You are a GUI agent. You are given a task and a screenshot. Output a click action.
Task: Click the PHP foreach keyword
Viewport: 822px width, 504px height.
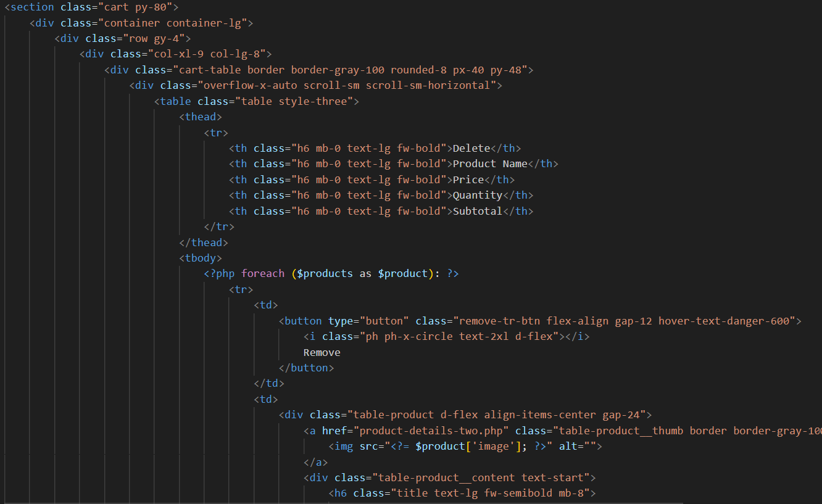point(263,273)
